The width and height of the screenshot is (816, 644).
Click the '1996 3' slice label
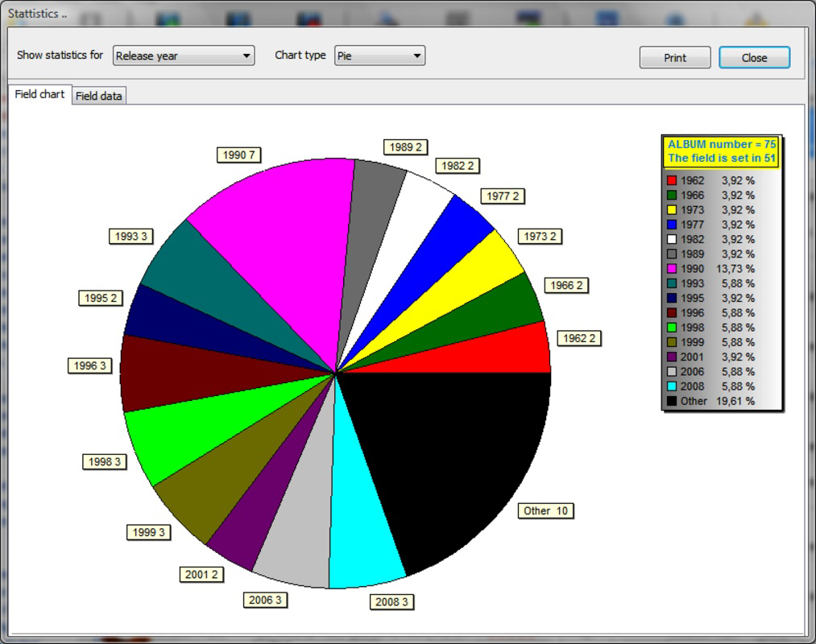tap(89, 365)
